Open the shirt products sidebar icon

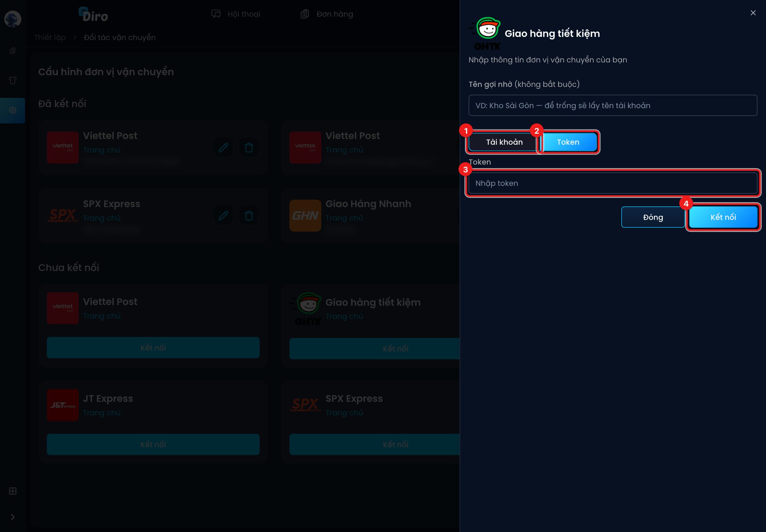pos(13,81)
